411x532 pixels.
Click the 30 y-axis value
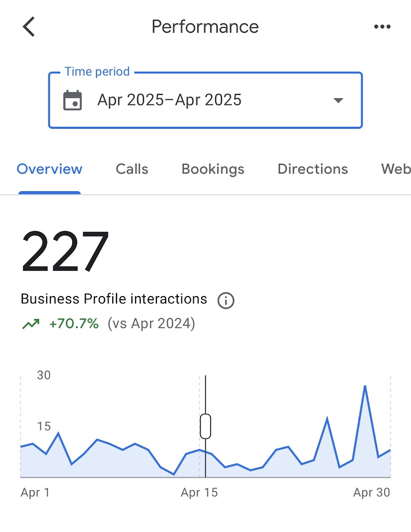[x=44, y=375]
